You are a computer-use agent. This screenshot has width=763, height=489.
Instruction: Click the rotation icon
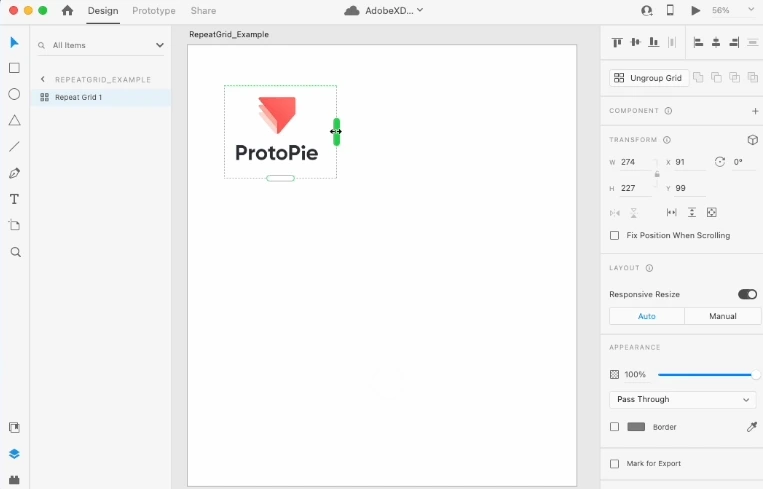[x=720, y=162]
